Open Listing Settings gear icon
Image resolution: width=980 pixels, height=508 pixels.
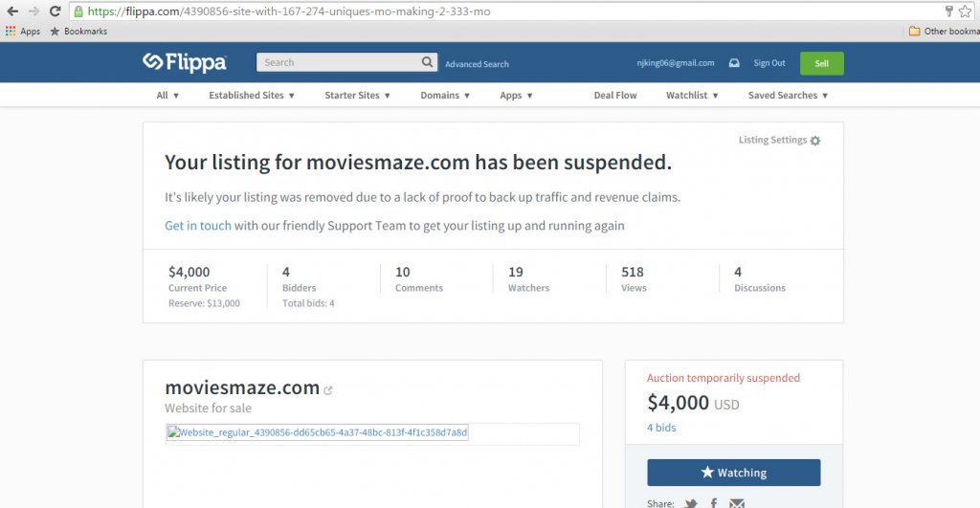click(x=815, y=141)
